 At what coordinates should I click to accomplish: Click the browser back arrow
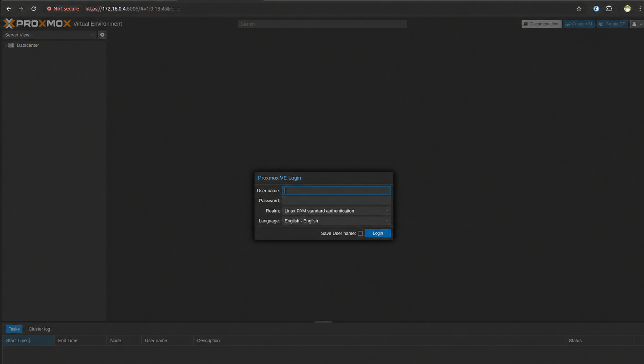point(8,8)
